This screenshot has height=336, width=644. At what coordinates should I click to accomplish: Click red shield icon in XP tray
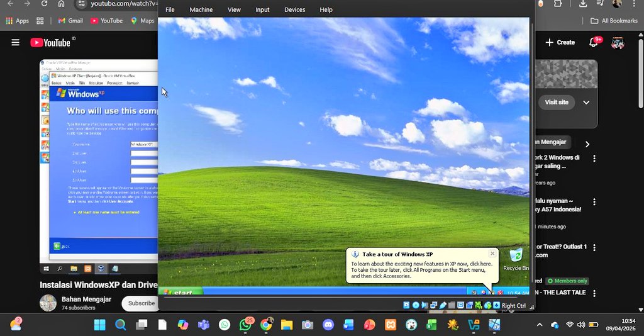point(501,293)
